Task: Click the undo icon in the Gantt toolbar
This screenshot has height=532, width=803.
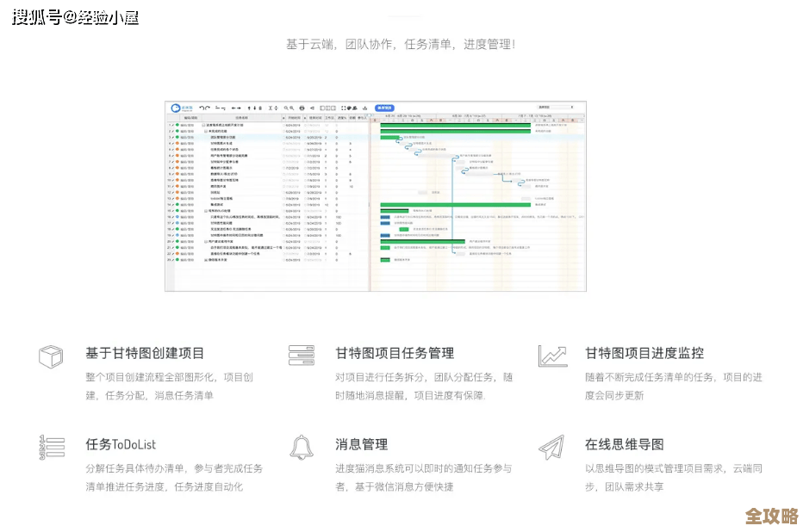Action: tap(202, 108)
